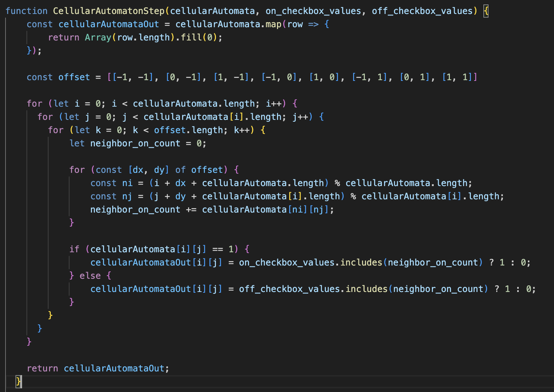Click the Array keyword in return statement
Viewport: 554px width, 392px height.
coord(98,38)
